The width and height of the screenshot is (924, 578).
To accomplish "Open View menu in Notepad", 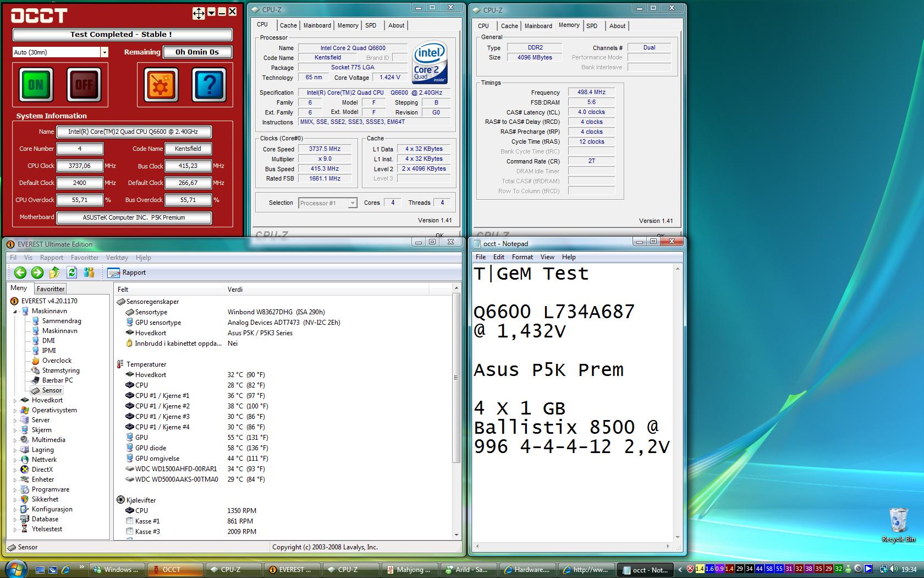I will coord(547,257).
